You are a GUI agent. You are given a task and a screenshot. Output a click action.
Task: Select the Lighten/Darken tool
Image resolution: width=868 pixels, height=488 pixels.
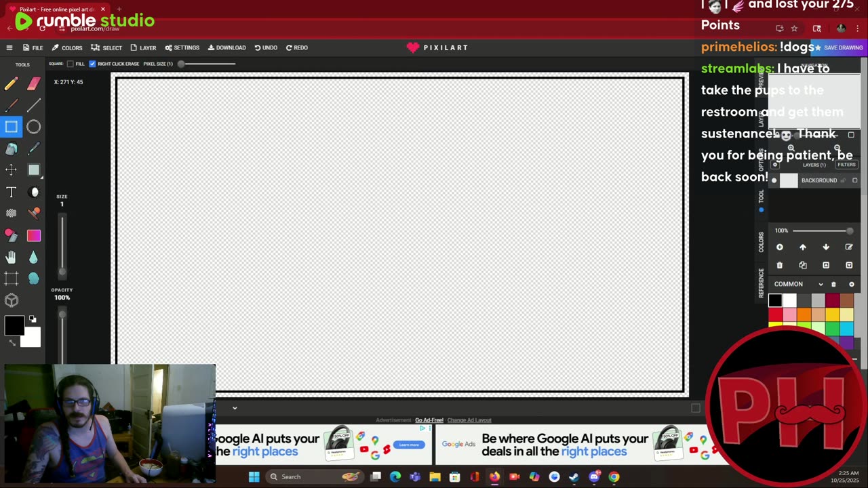click(x=34, y=192)
